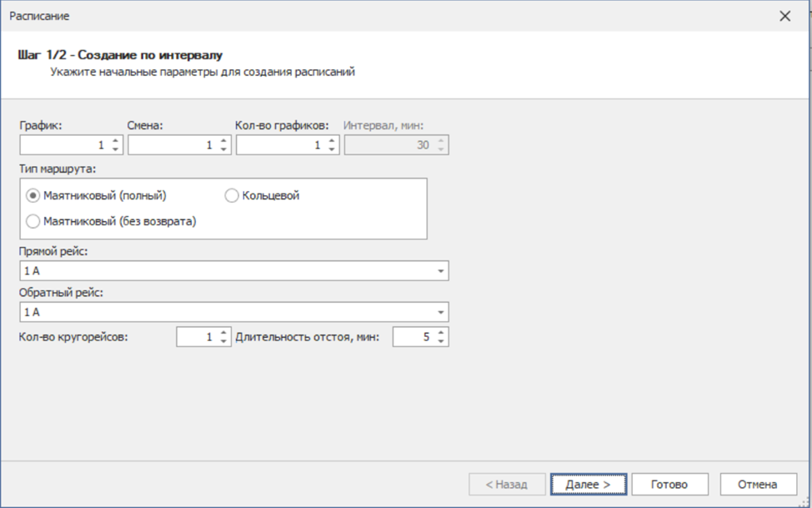Screen dimensions: 812x508
Task: Decrease the График value with down arrow
Action: (115, 149)
